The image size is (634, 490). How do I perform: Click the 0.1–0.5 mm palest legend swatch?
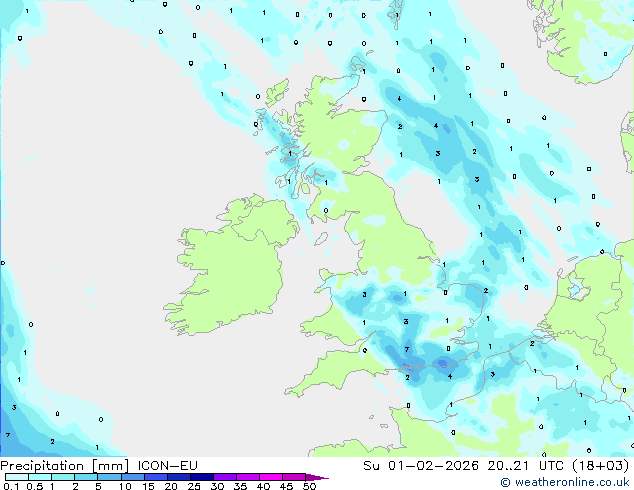tap(17, 477)
